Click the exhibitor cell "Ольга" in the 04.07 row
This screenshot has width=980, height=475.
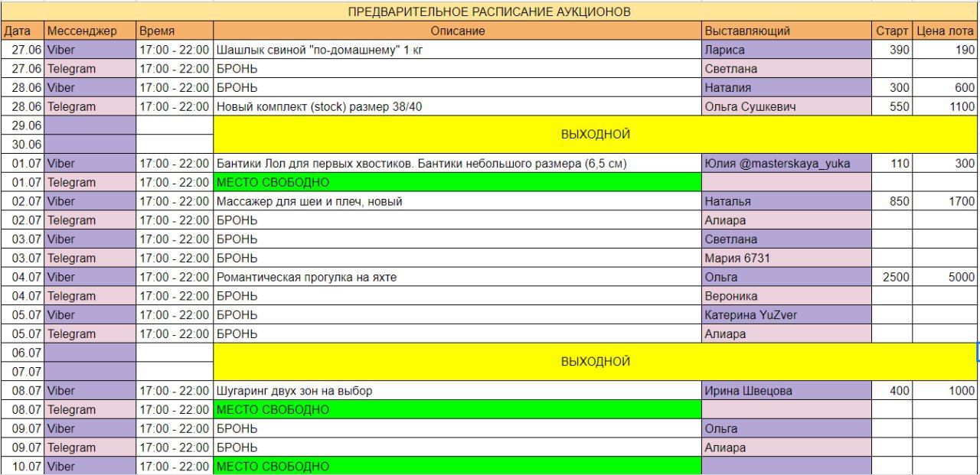point(787,277)
